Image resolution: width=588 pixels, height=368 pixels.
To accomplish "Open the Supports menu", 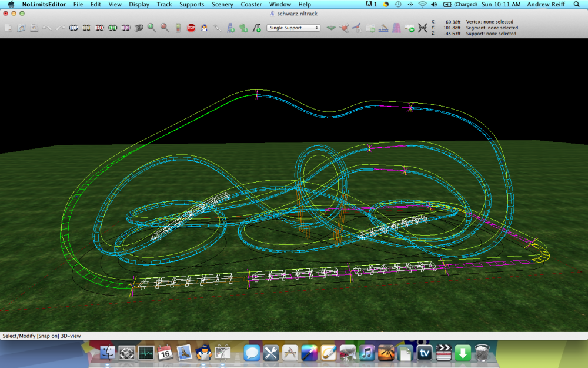I will click(192, 4).
